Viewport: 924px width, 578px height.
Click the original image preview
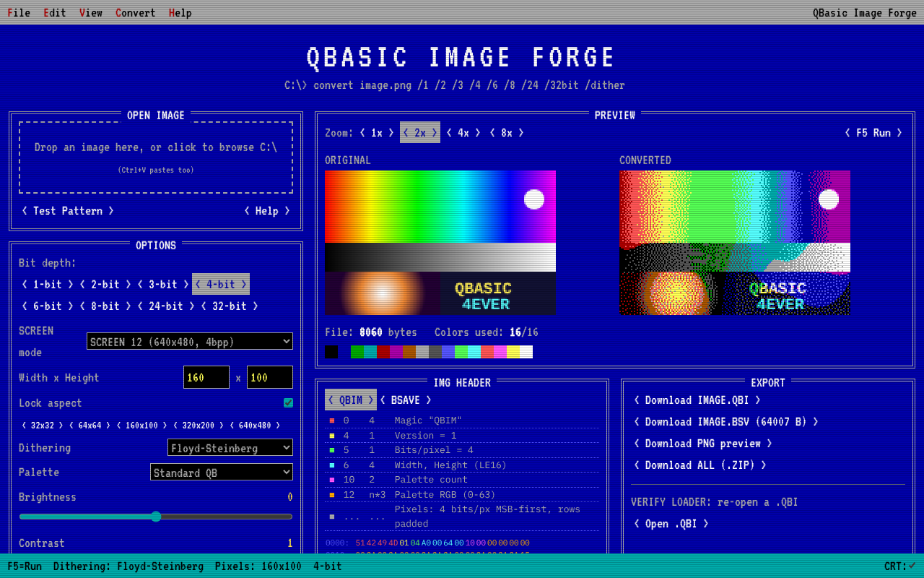click(x=440, y=243)
